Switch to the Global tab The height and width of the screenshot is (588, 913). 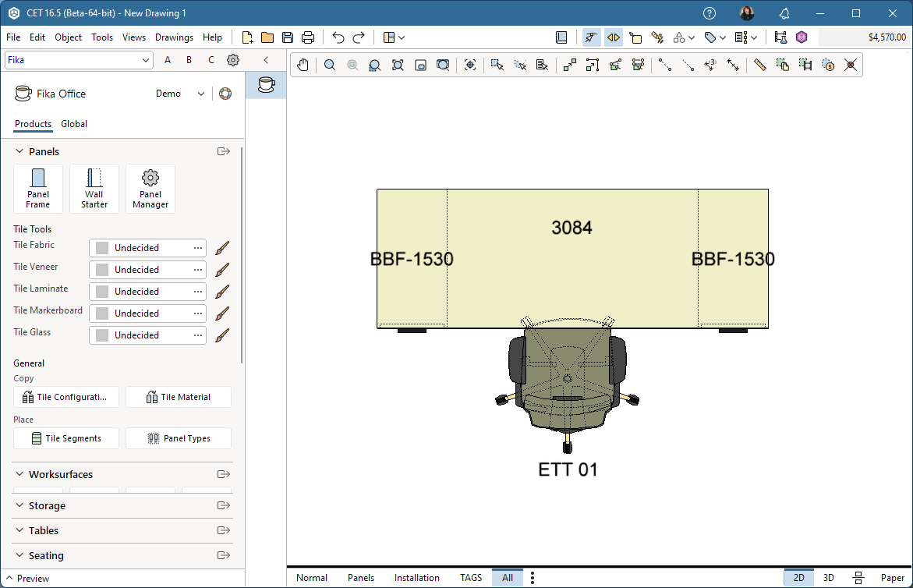pos(74,124)
